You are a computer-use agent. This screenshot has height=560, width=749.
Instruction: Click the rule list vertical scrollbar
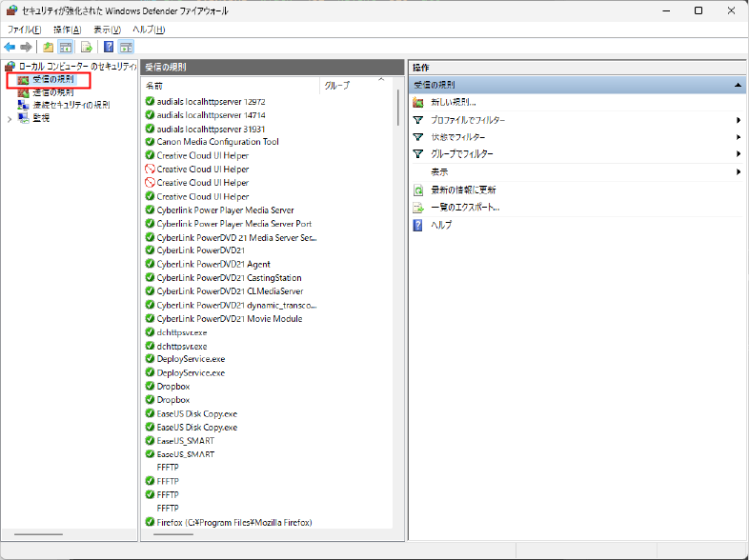coord(396,286)
